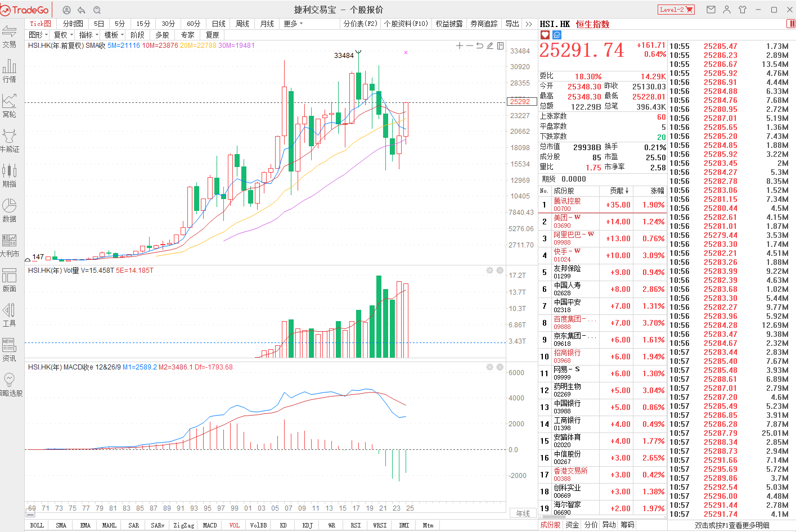
Task: Sort by 贡献 column header
Action: click(x=619, y=191)
